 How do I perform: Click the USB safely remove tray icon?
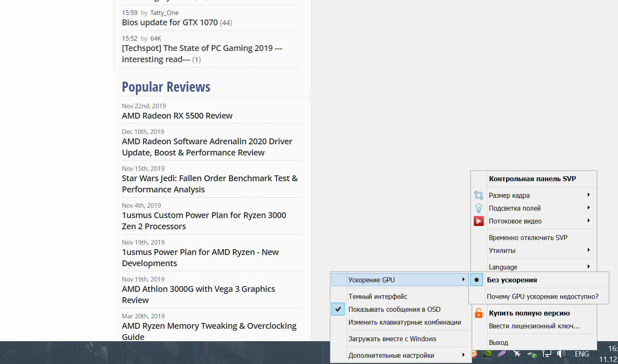(x=532, y=354)
